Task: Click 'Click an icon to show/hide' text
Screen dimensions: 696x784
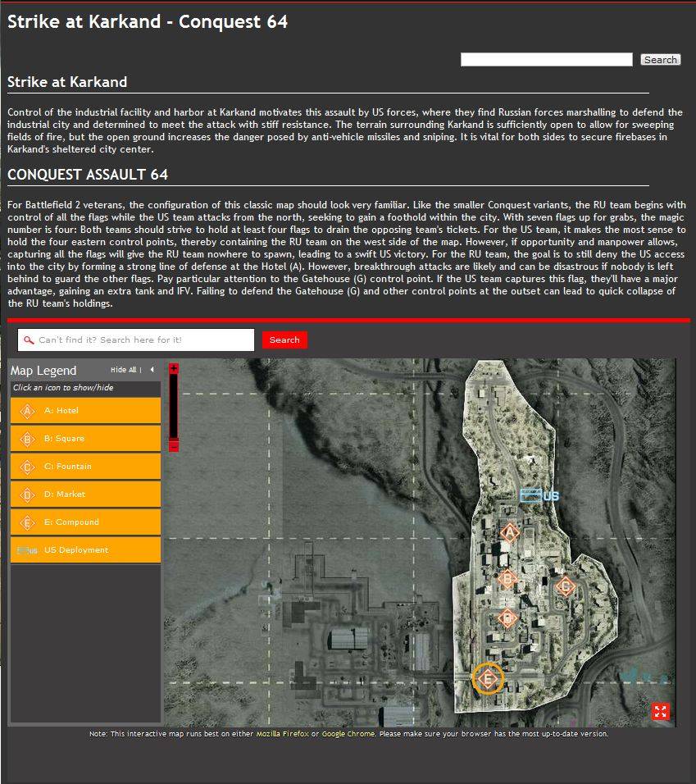Action: click(x=63, y=388)
